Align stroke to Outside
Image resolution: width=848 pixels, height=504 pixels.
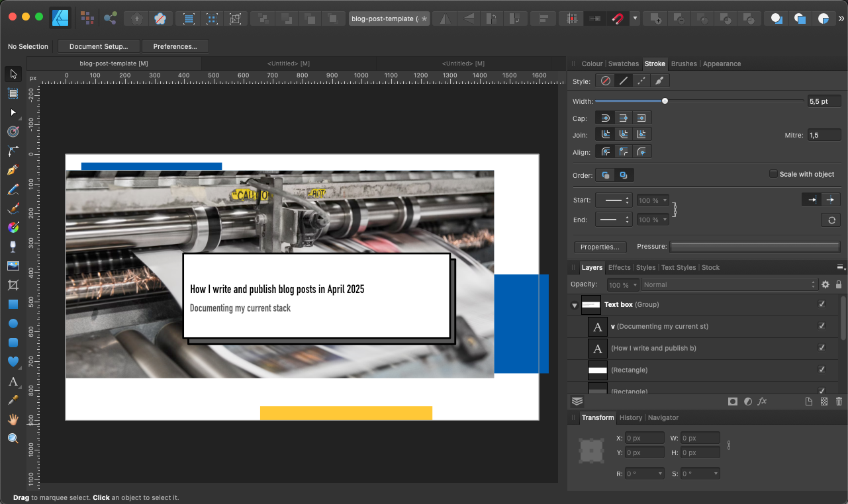[x=641, y=151]
